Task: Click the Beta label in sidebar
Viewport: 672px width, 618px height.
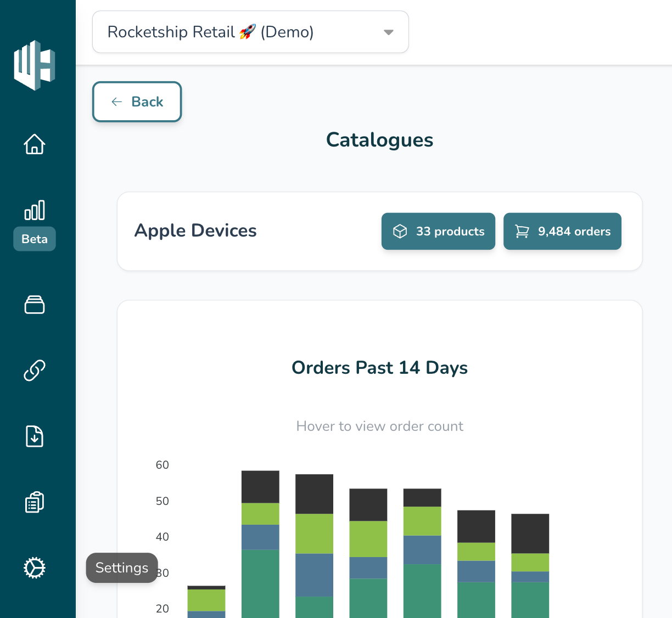Action: pyautogui.click(x=35, y=239)
